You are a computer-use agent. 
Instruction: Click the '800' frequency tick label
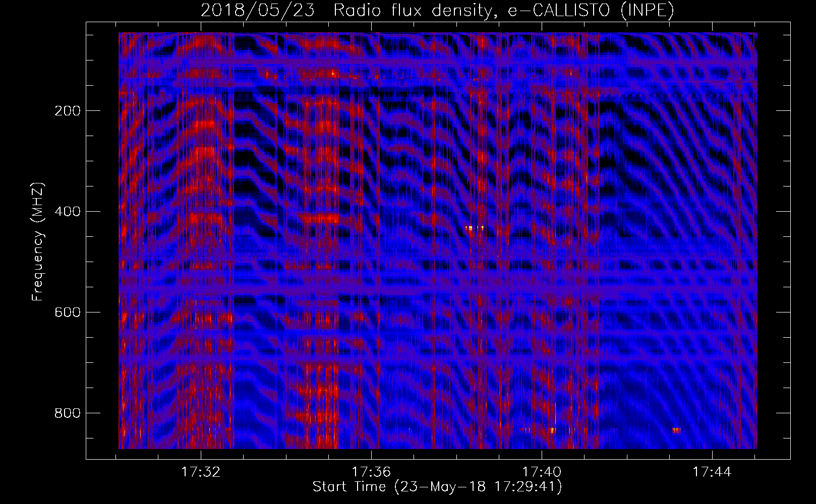click(68, 413)
